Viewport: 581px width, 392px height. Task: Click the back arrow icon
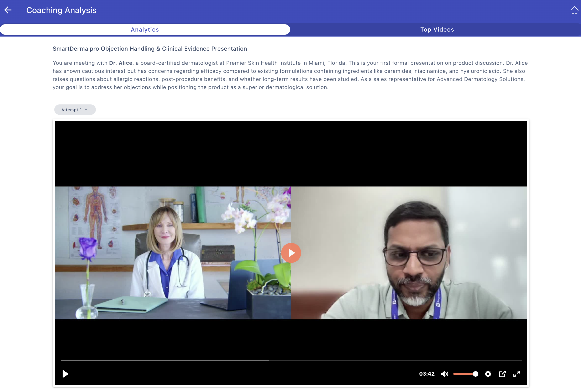[x=8, y=10]
